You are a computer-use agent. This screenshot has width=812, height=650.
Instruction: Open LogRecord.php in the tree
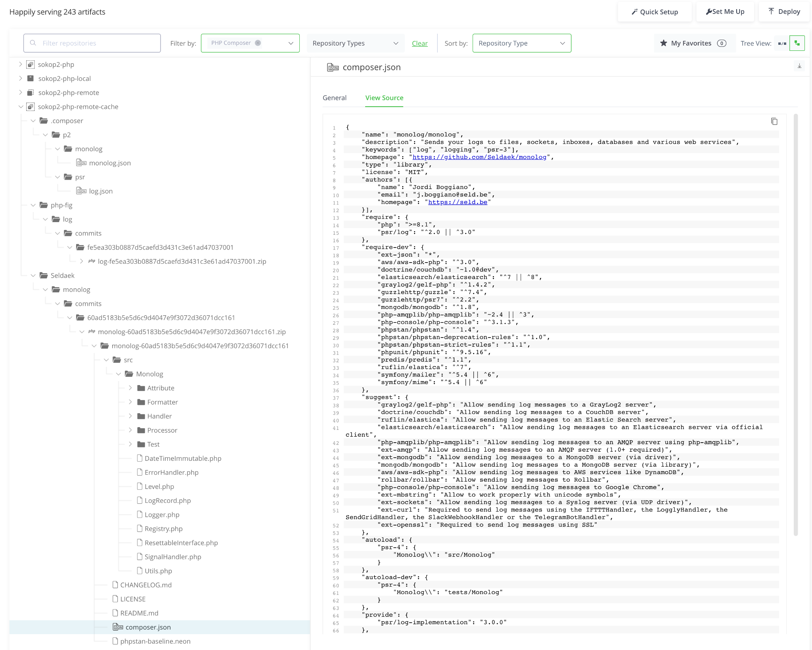pyautogui.click(x=168, y=500)
